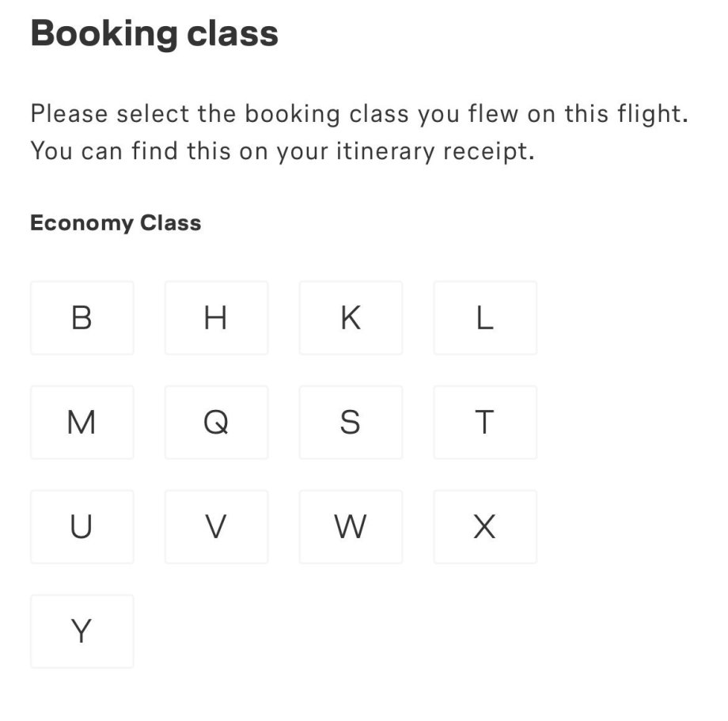This screenshot has height=721, width=728.
Task: Click the "Economy Class" section label
Action: [x=116, y=223]
